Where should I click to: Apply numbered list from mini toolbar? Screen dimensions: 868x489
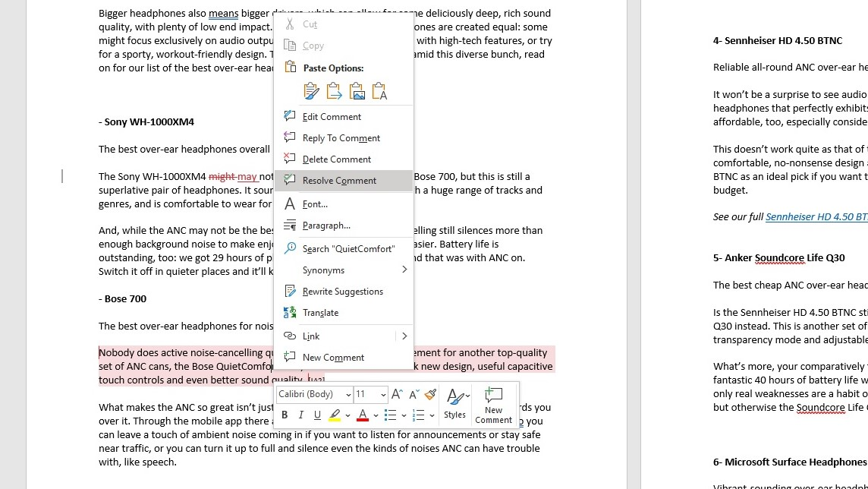(419, 415)
